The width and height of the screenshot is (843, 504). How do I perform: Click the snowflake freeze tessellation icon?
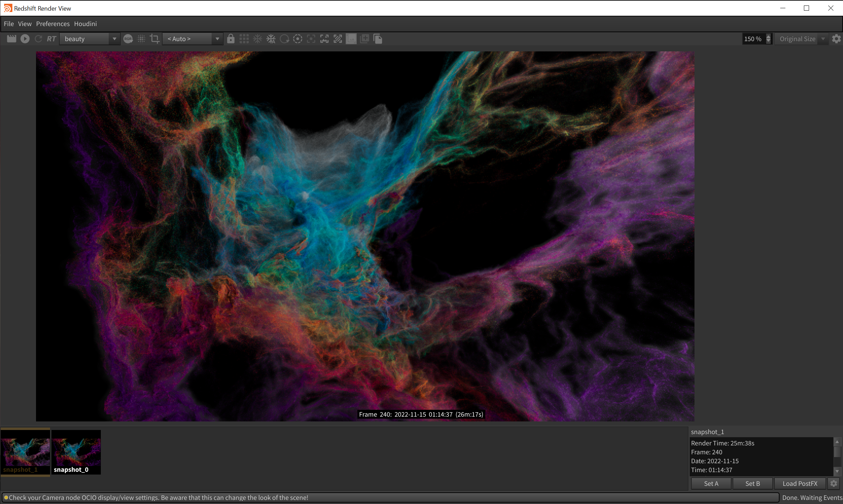pyautogui.click(x=258, y=39)
